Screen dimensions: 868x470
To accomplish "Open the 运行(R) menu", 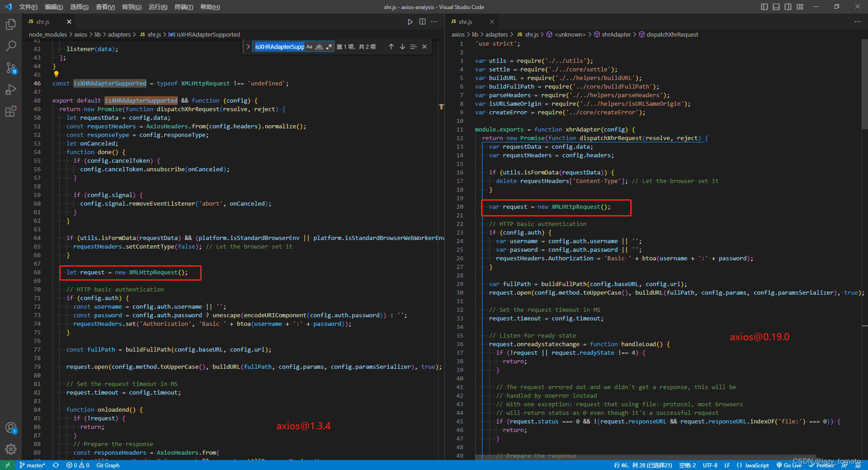I will [x=158, y=7].
